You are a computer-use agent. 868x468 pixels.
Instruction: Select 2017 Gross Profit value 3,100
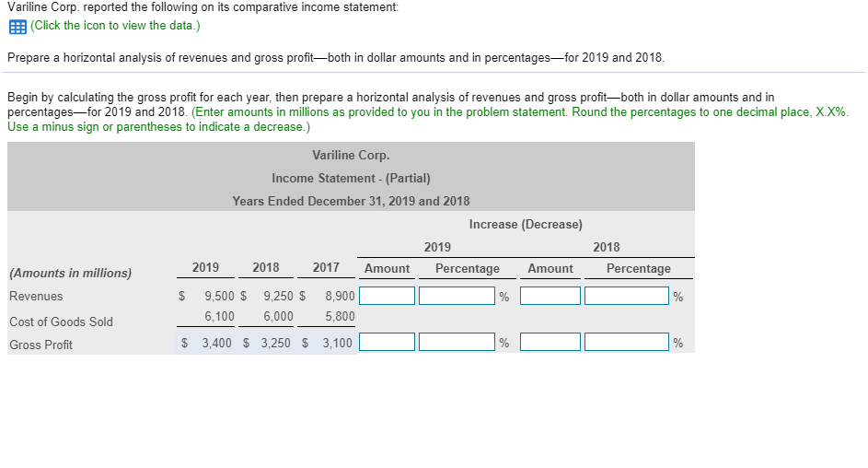[337, 343]
